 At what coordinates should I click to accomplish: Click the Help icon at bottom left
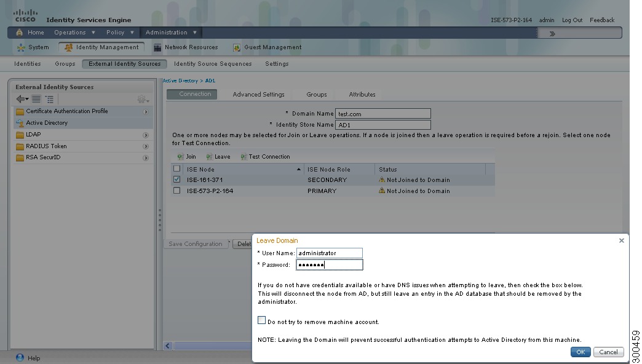[x=20, y=357]
